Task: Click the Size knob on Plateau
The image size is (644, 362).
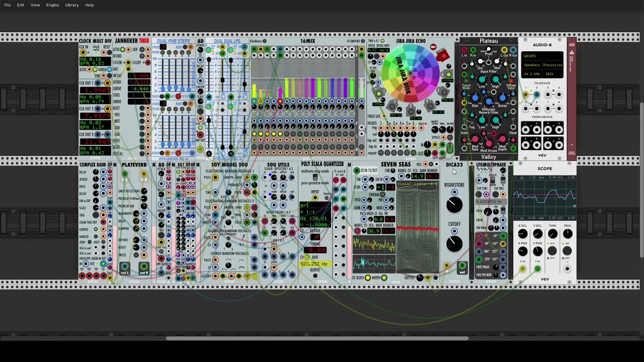Action: 475,98
